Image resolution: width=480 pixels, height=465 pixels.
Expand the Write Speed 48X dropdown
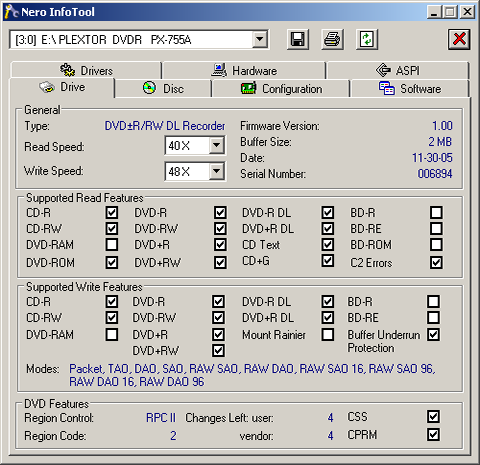(x=217, y=171)
